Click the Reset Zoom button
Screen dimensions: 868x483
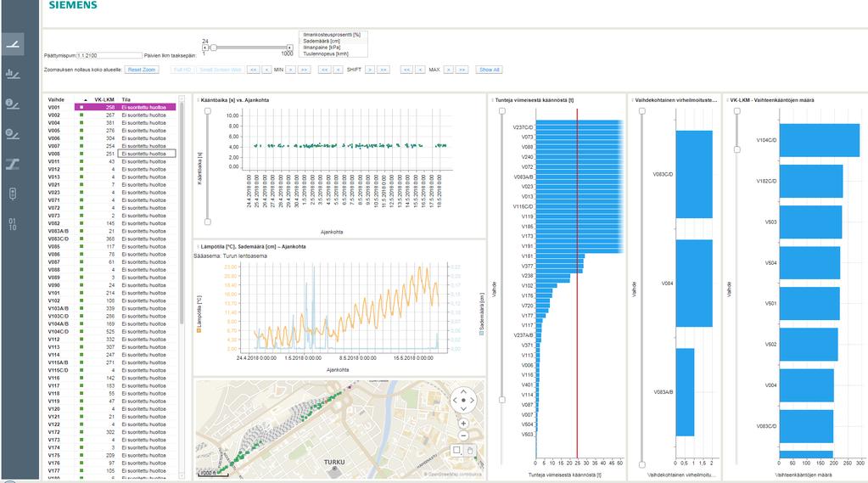click(x=142, y=70)
